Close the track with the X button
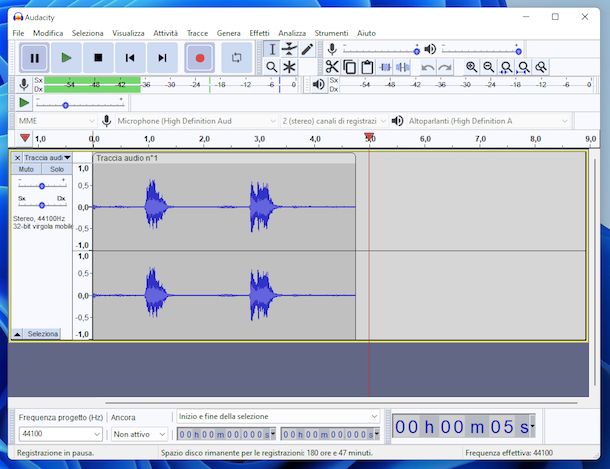610x469 pixels. pyautogui.click(x=17, y=158)
